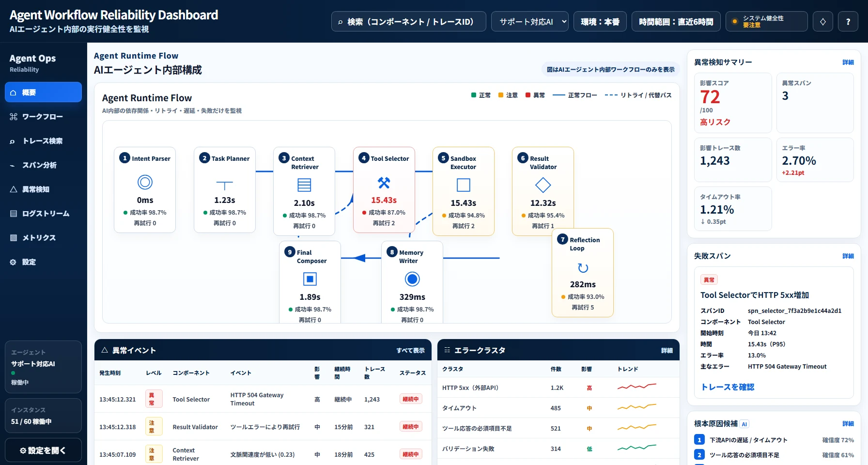The image size is (868, 465).
Task: Click the Context Retriever list icon
Action: click(x=304, y=185)
